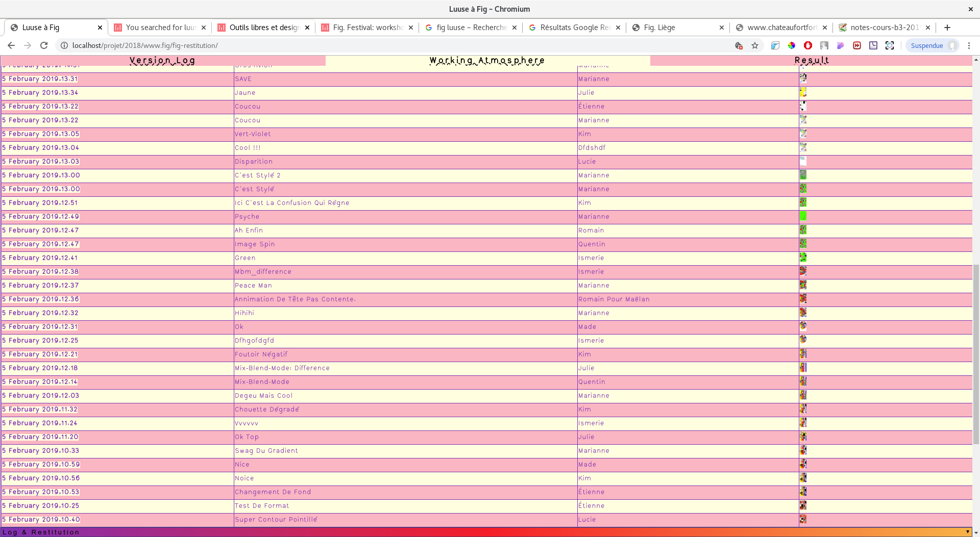Reload the current page
Screen dimensions: 980x537
[44, 46]
